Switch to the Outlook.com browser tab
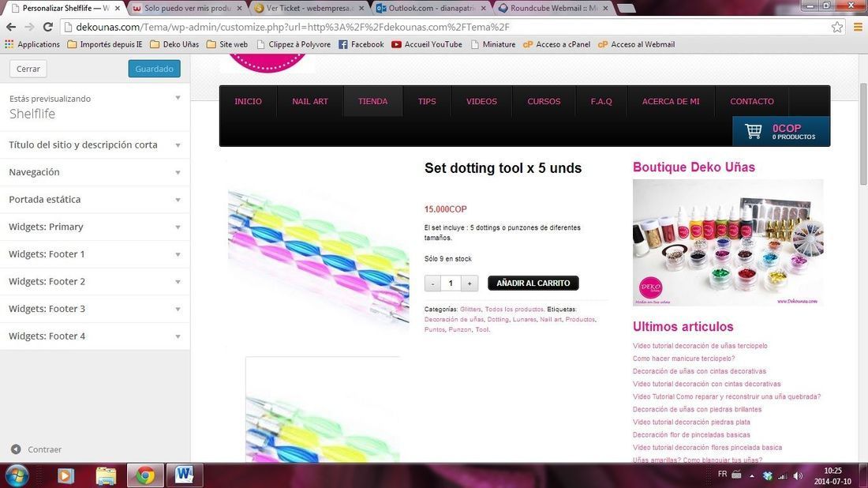Image resolution: width=868 pixels, height=488 pixels. click(432, 9)
